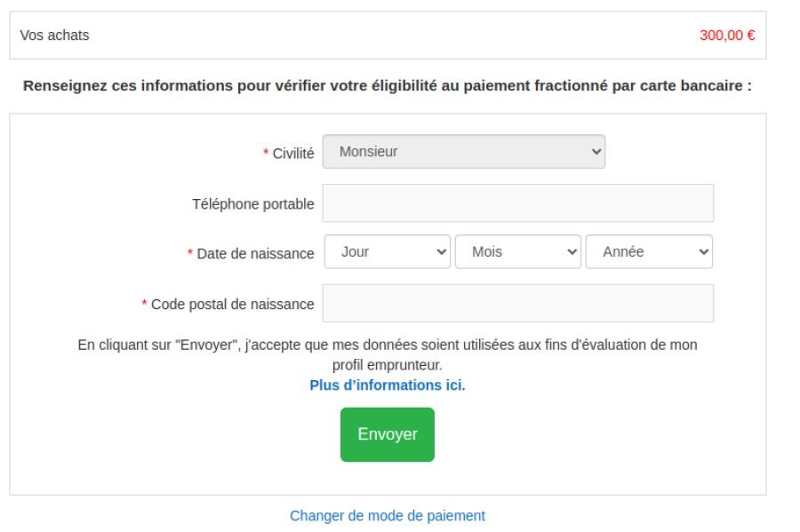Follow the Changer de mode de paiement link
The width and height of the screenshot is (800, 532).
pyautogui.click(x=388, y=515)
